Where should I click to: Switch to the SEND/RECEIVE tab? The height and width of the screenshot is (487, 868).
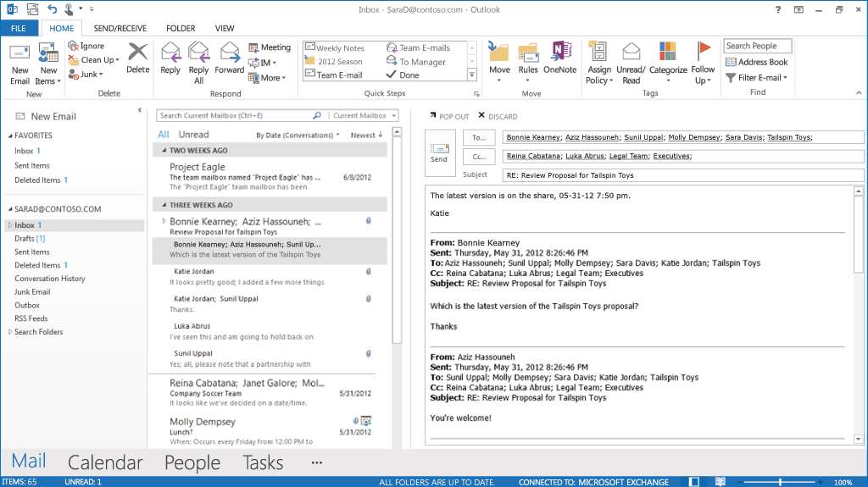pyautogui.click(x=120, y=28)
